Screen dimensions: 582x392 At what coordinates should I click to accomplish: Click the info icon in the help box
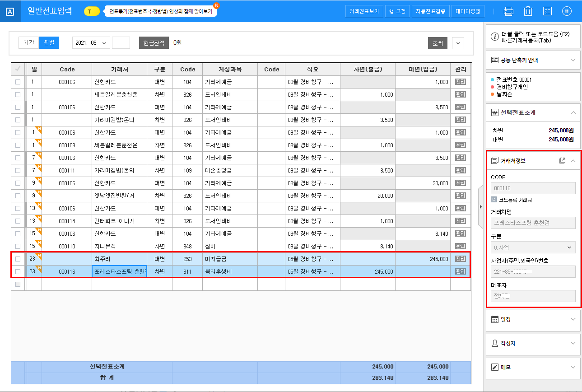point(495,37)
